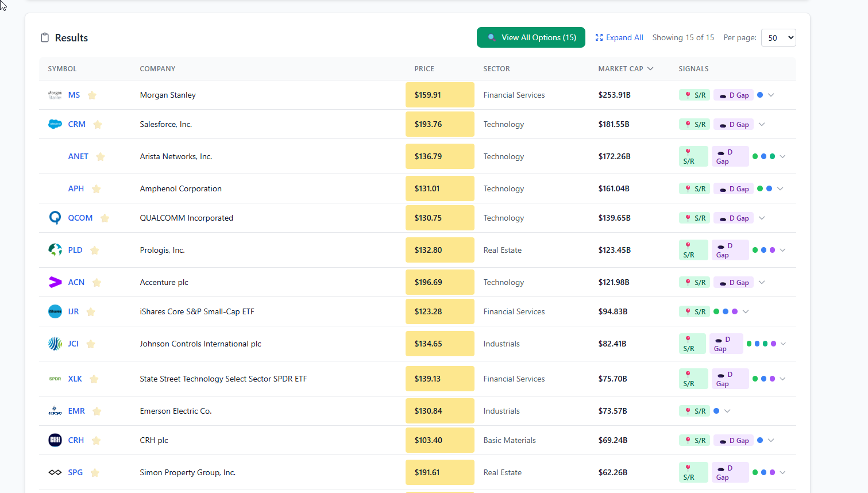This screenshot has height=493, width=868.
Task: Click the D Gap badge for Salesforce
Action: 733,125
